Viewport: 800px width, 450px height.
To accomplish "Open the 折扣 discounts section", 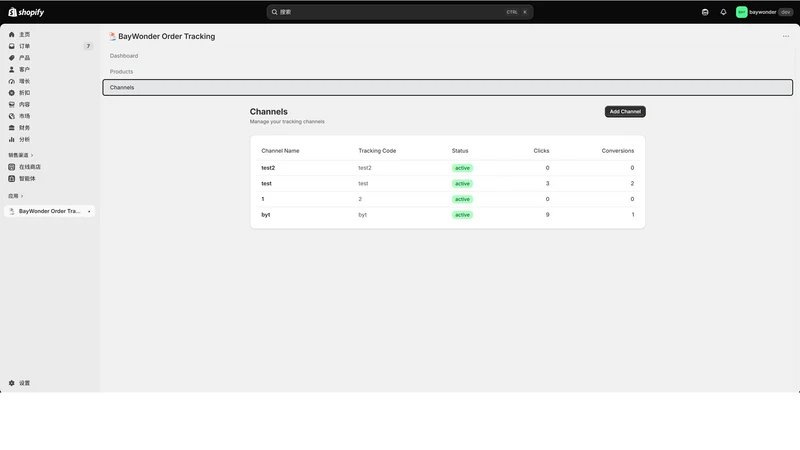I will (x=24, y=93).
